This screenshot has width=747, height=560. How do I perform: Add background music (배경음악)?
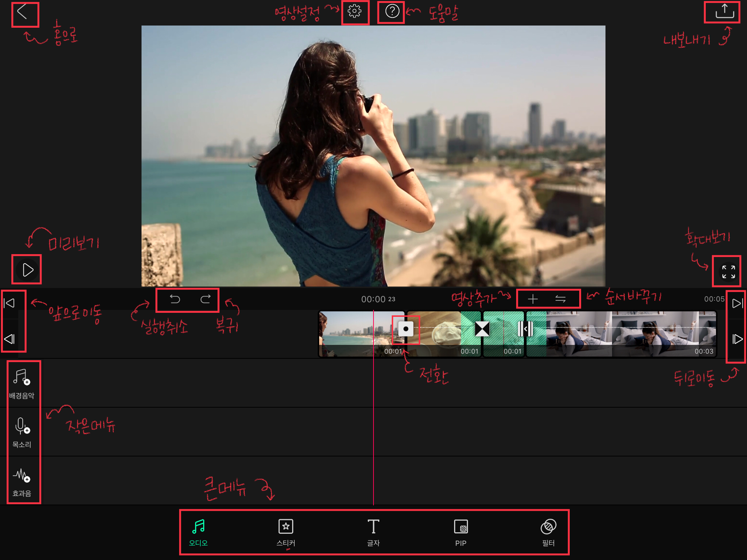22,384
